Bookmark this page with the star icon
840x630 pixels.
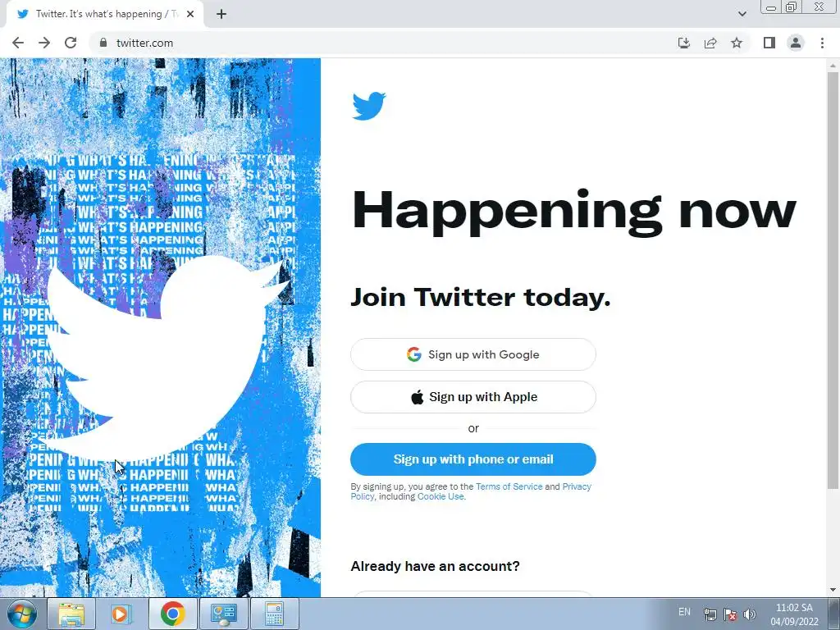click(737, 43)
